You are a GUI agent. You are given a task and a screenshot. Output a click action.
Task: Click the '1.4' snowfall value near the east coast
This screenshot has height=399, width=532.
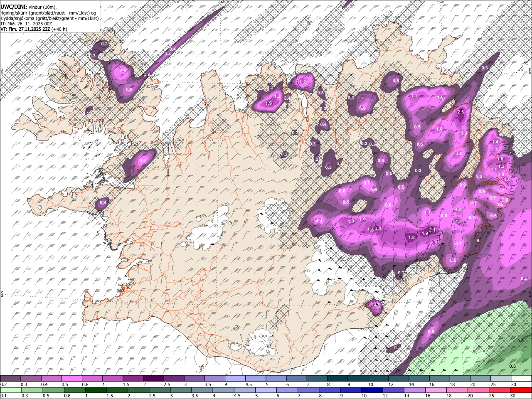495,142
